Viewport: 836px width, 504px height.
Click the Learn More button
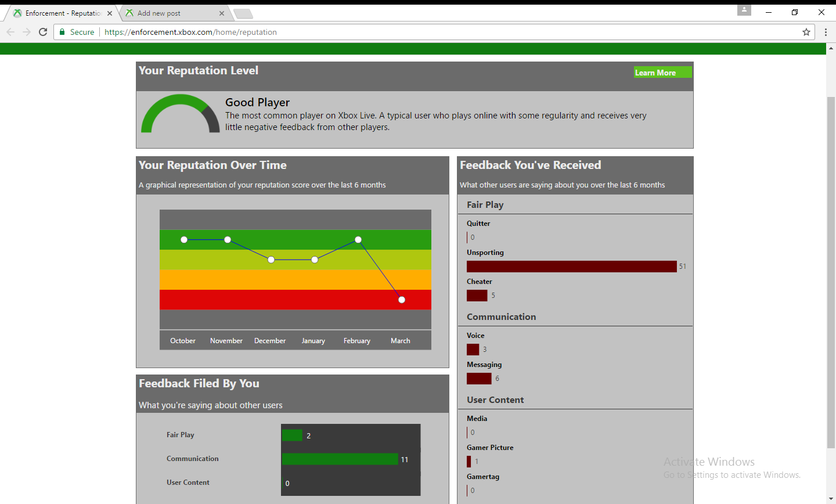(x=662, y=72)
